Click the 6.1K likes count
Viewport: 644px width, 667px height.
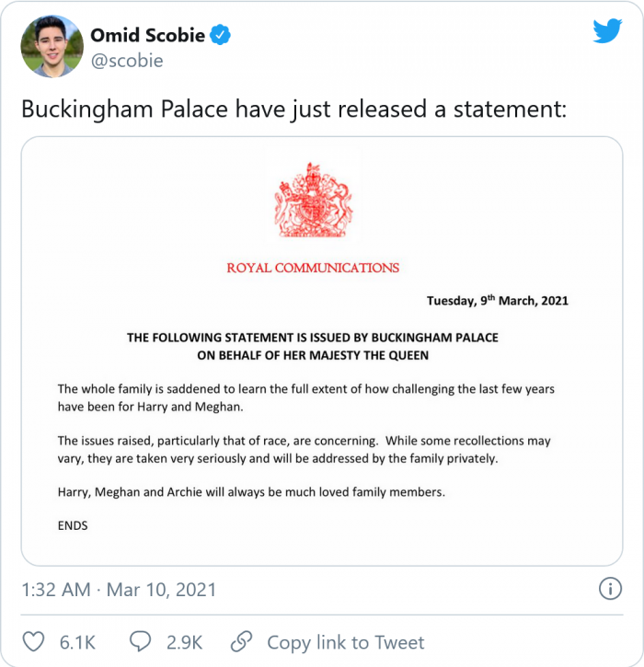[79, 642]
